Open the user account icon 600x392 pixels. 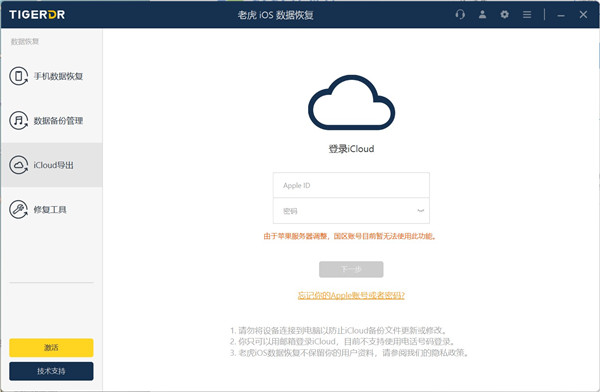[483, 15]
